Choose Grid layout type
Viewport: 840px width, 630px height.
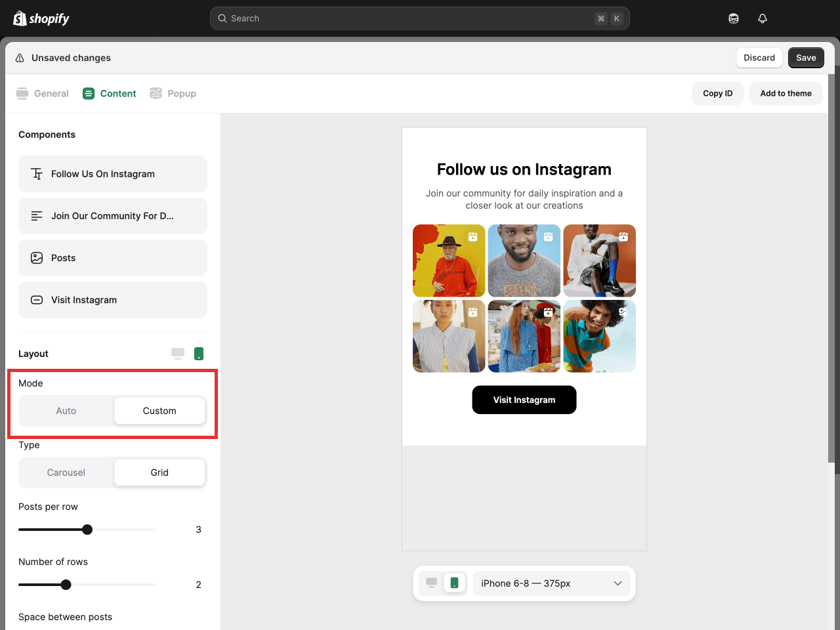coord(159,472)
